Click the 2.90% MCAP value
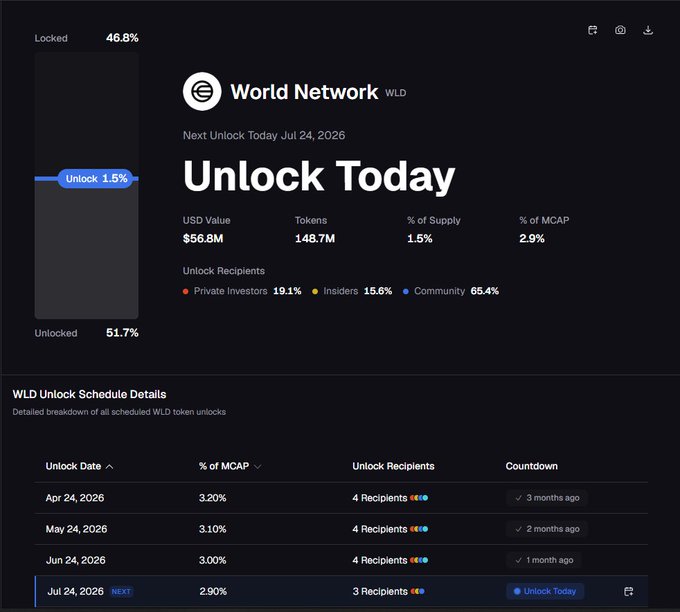 coord(213,592)
